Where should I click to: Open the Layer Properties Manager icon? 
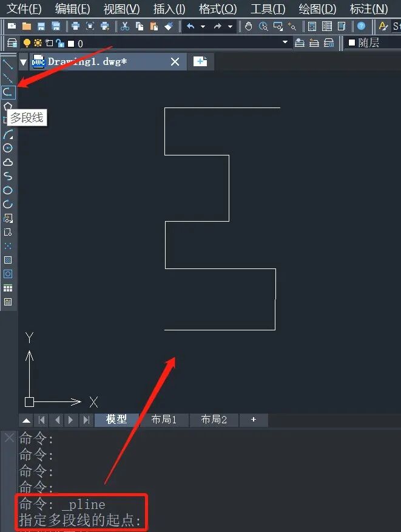[x=12, y=43]
